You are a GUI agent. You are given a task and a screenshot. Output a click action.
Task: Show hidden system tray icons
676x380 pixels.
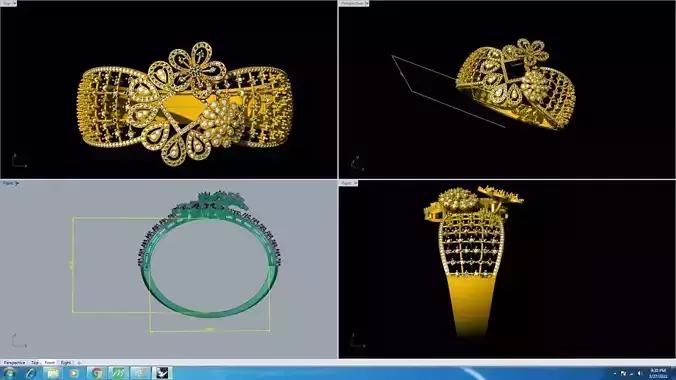[615, 374]
